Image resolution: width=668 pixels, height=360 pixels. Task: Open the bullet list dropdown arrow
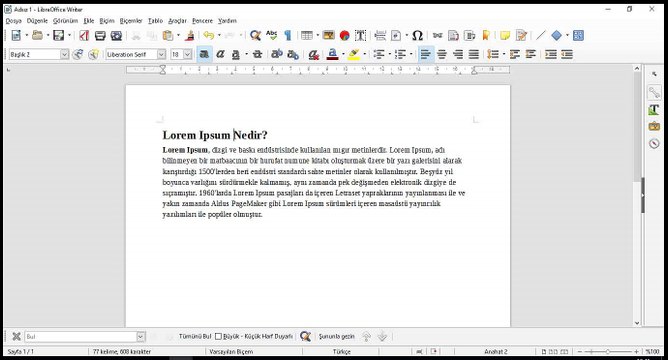coord(389,55)
